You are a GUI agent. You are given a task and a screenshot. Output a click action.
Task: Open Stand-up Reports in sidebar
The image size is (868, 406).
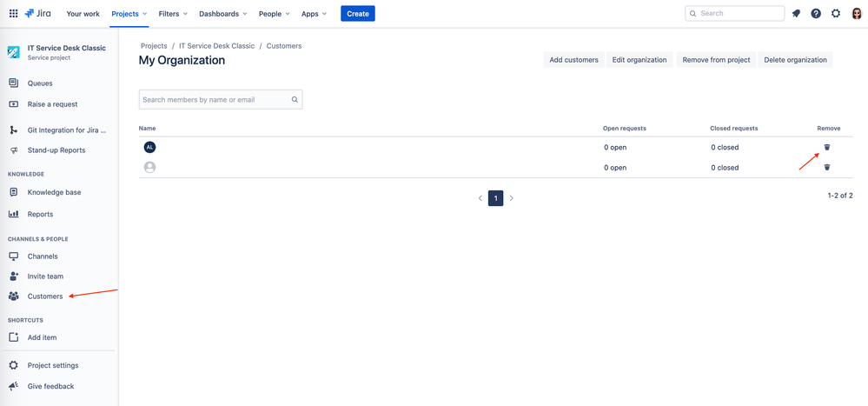pos(56,150)
